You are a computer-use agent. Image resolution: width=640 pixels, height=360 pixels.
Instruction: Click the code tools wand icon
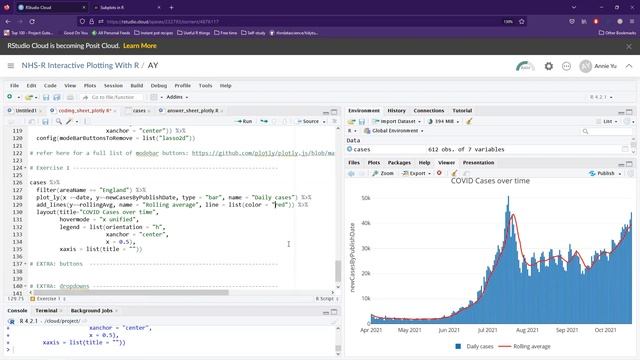pyautogui.click(x=69, y=121)
